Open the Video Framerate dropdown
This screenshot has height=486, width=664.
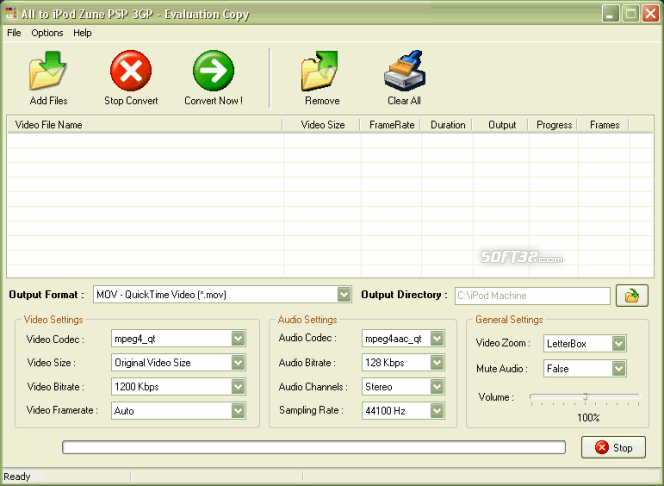click(238, 411)
